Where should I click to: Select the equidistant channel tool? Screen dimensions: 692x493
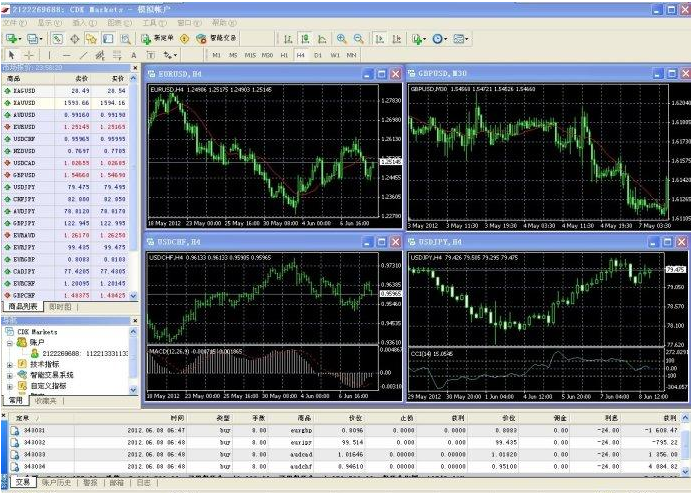point(100,55)
